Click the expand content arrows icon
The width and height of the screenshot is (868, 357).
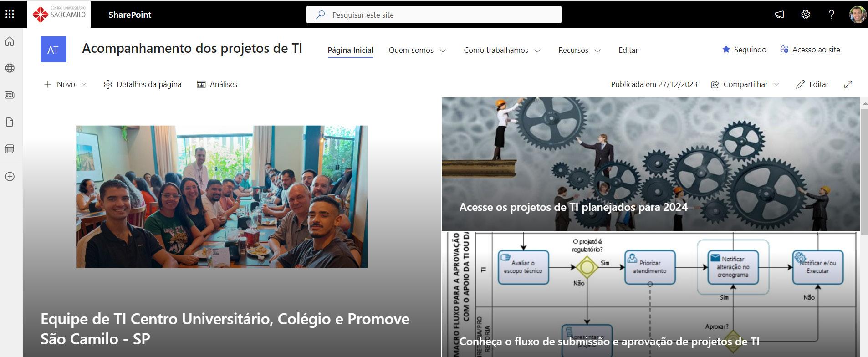pos(848,84)
